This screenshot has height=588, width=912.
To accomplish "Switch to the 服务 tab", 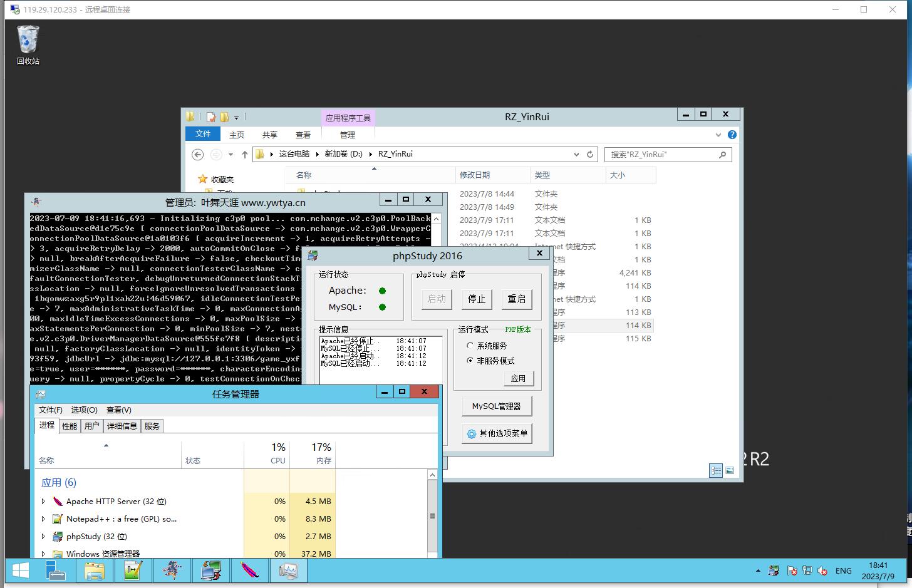I will point(152,426).
